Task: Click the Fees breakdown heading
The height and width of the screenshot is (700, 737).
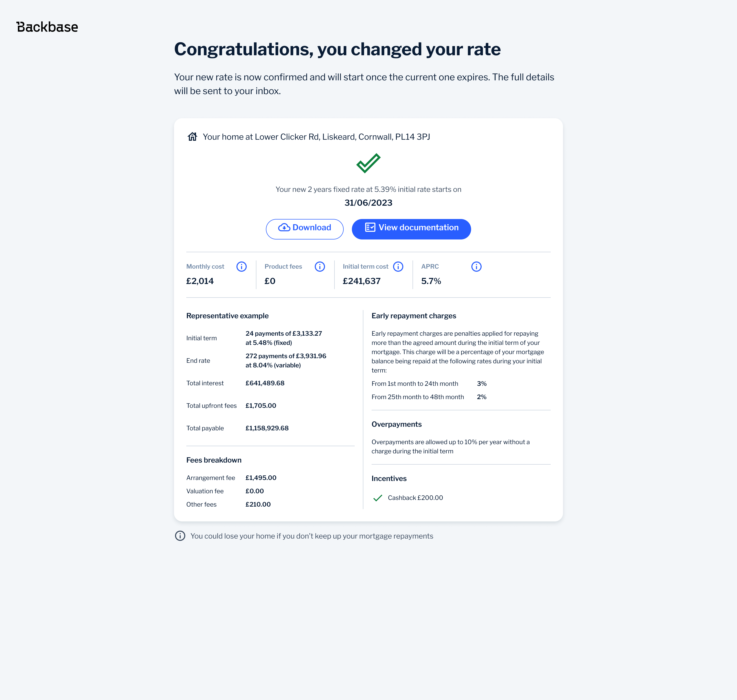Action: pos(213,460)
